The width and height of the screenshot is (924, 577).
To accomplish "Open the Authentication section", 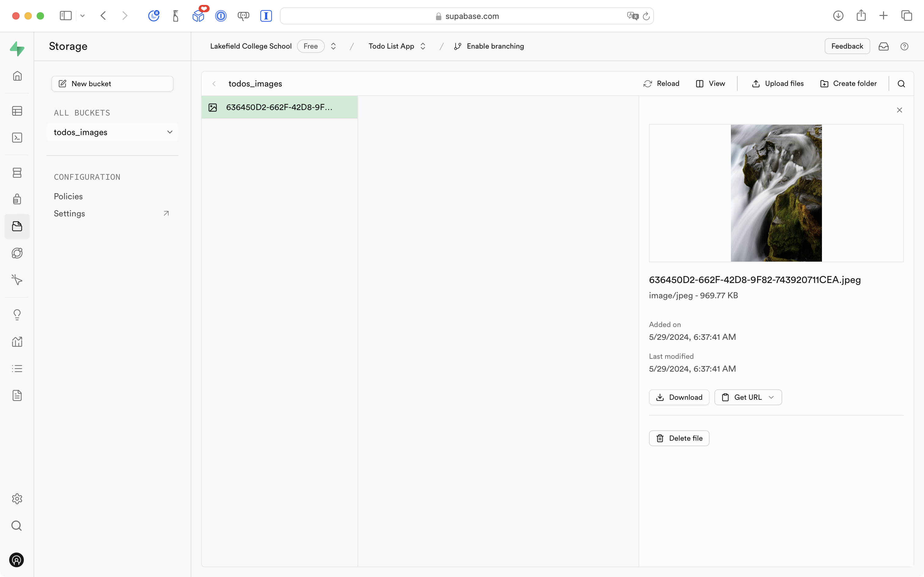I will [x=17, y=199].
